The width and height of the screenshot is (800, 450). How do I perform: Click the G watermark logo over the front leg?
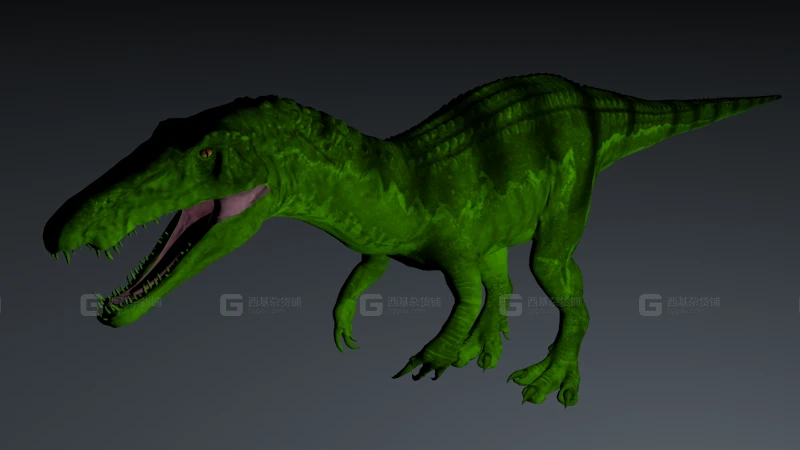click(x=511, y=305)
